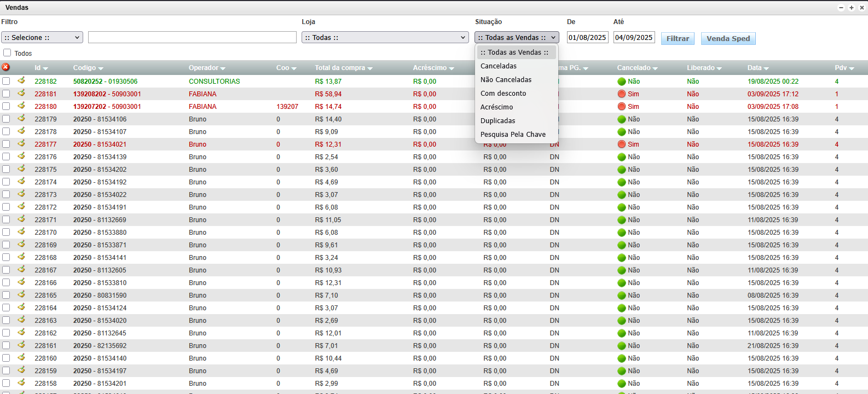This screenshot has height=394, width=868.
Task: Expand the Loja Todas dropdown
Action: coord(385,37)
